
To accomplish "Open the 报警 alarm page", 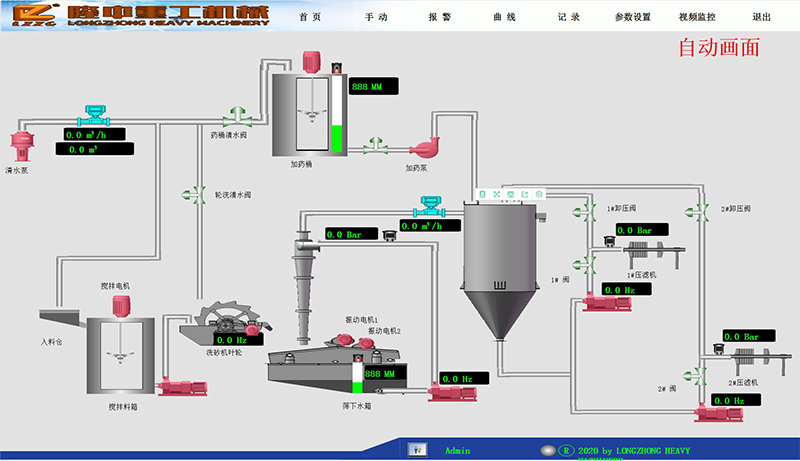I will pos(440,17).
